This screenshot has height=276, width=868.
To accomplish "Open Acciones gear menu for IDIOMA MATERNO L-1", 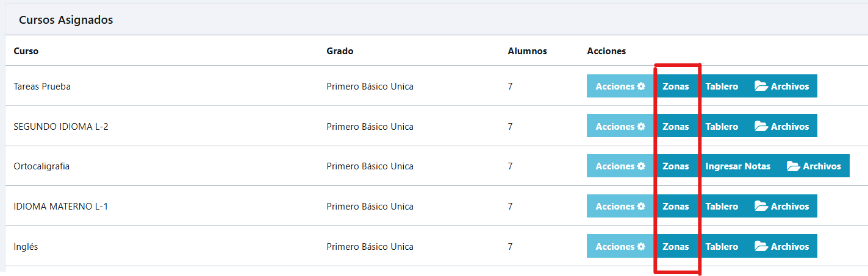I will pyautogui.click(x=620, y=206).
